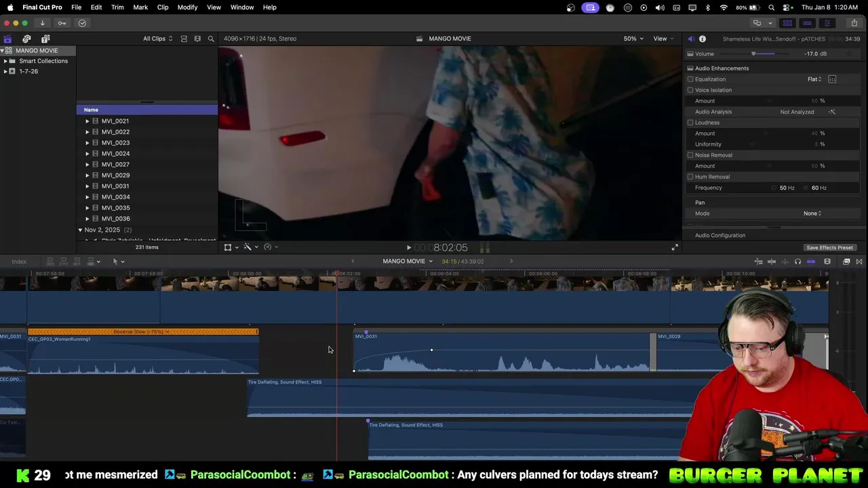Expand the Smart Collections folder

pyautogui.click(x=5, y=61)
